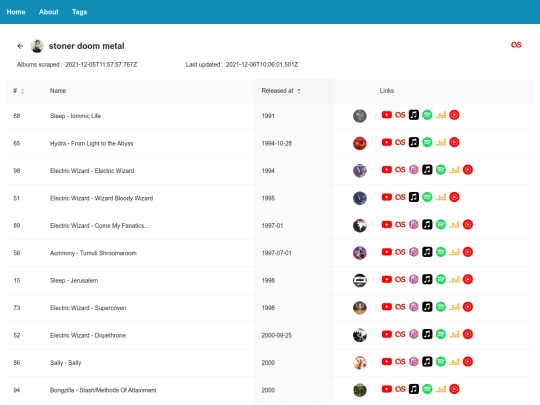
Task: Open Deezer link for Sleep - Iommic Life
Action: pyautogui.click(x=441, y=115)
